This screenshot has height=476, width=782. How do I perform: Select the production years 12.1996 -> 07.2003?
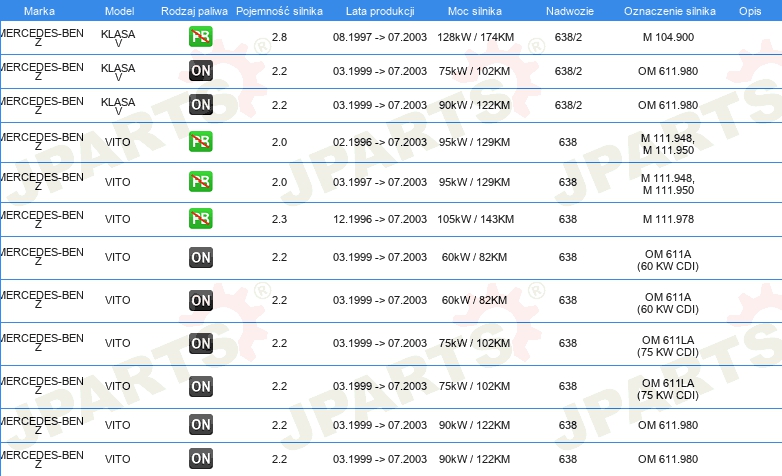pyautogui.click(x=380, y=219)
